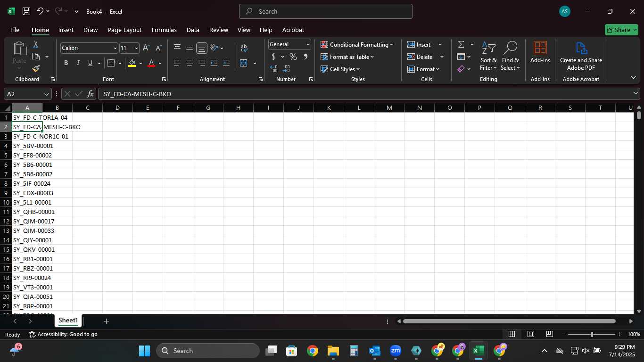Click the Cut scissors icon

tap(35, 45)
